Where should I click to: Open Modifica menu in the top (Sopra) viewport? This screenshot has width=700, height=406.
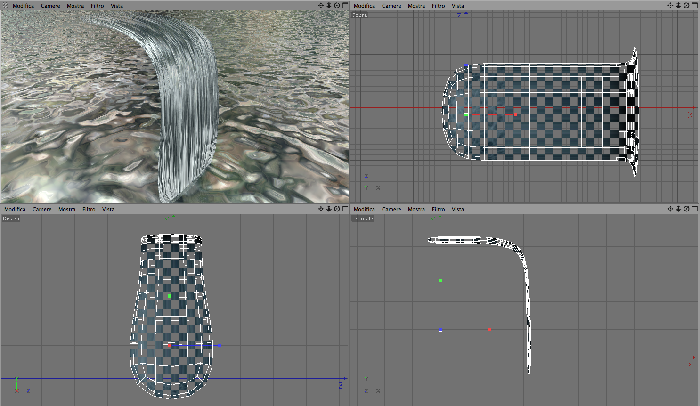pyautogui.click(x=364, y=6)
